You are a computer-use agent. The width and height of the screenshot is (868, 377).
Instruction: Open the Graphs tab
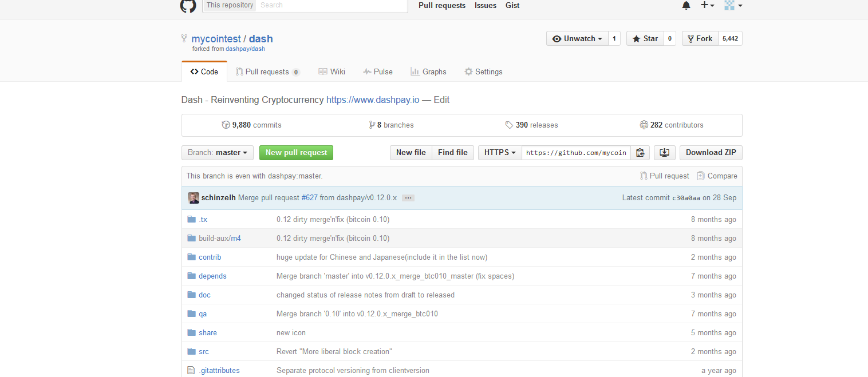click(428, 72)
